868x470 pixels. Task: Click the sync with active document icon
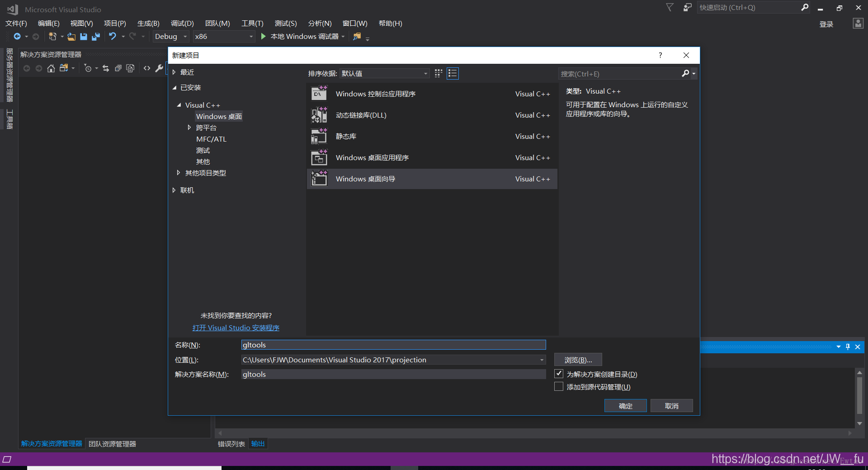[x=106, y=68]
